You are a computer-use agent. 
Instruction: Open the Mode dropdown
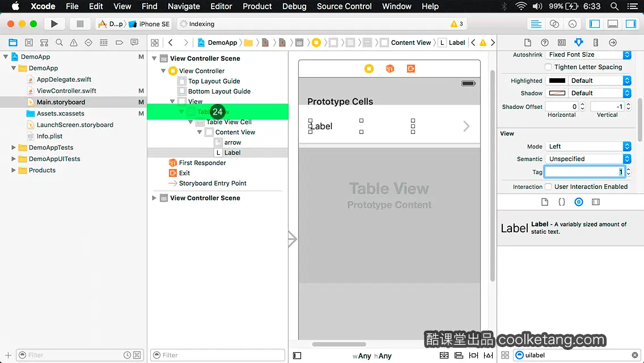click(588, 146)
